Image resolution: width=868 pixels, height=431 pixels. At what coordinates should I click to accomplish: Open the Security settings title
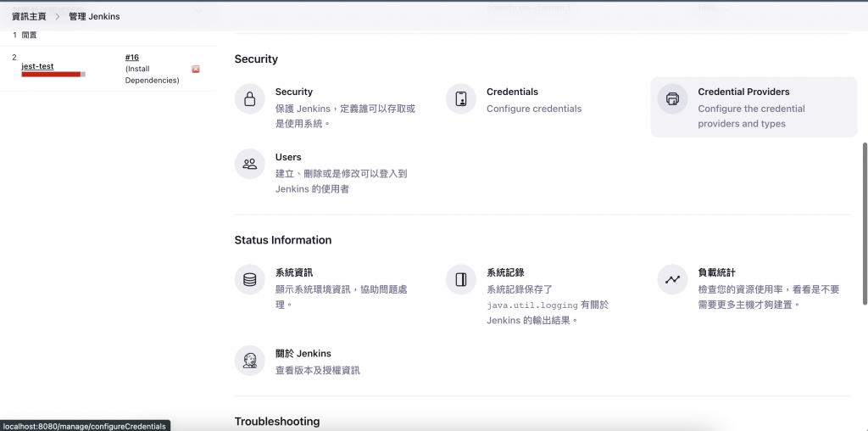pyautogui.click(x=294, y=92)
